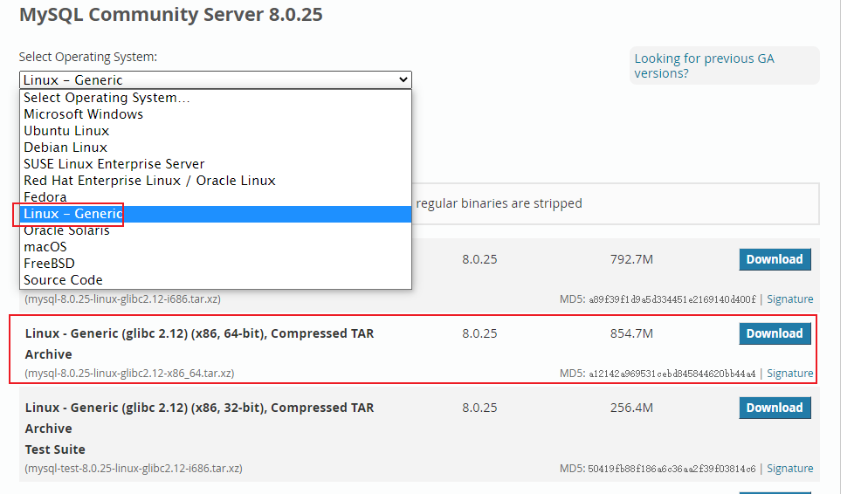Click the MD5 hash starting 50419fb88f186
The width and height of the screenshot is (868, 494).
pos(672,469)
